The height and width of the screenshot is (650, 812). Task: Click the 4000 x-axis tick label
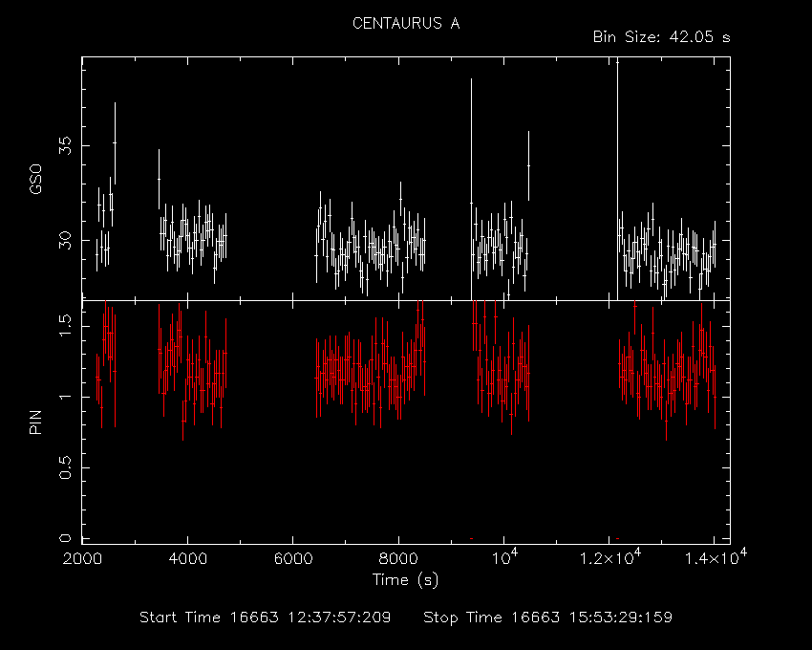[187, 559]
